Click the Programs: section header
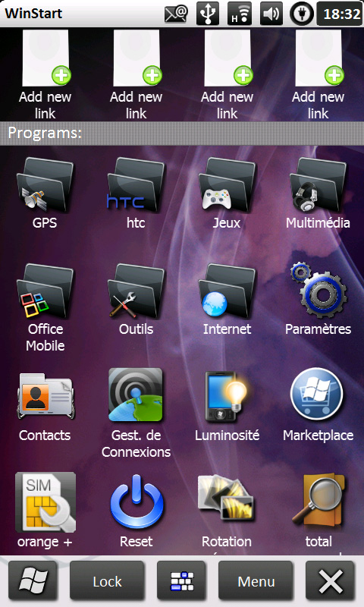 click(x=182, y=134)
